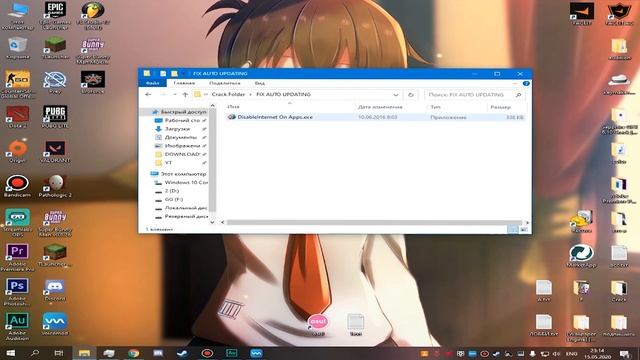The height and width of the screenshot is (360, 640).
Task: Click the Explorer forward arrow
Action: point(163,95)
